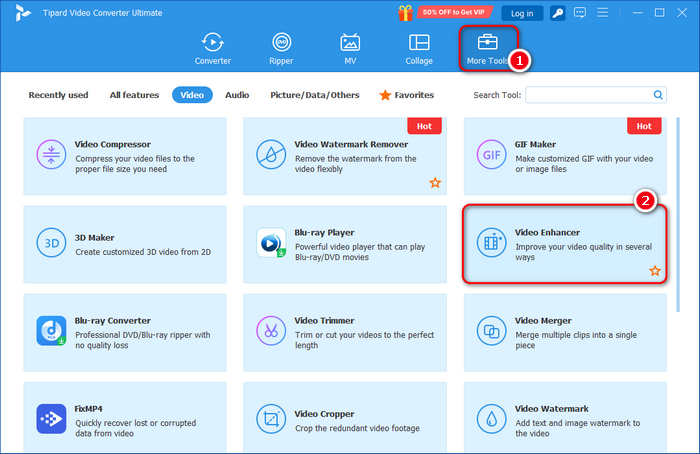Show the Favorites tab

coord(407,95)
